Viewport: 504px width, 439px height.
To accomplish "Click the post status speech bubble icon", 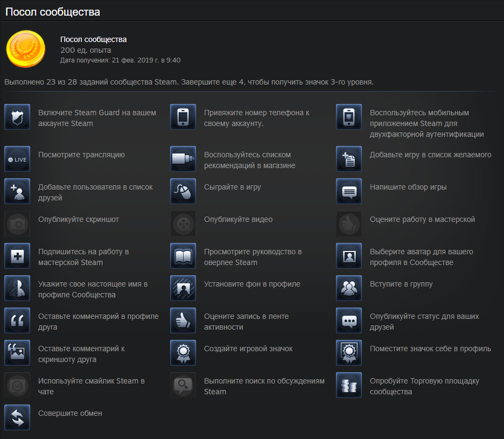I will [x=349, y=320].
